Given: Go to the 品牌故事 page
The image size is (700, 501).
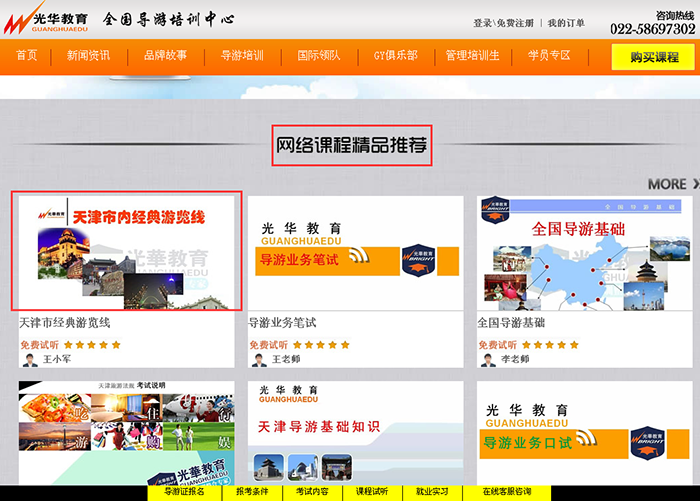Looking at the screenshot, I should (165, 55).
